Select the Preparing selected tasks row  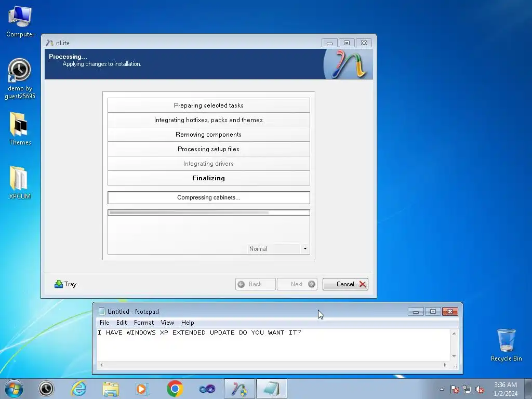click(209, 105)
